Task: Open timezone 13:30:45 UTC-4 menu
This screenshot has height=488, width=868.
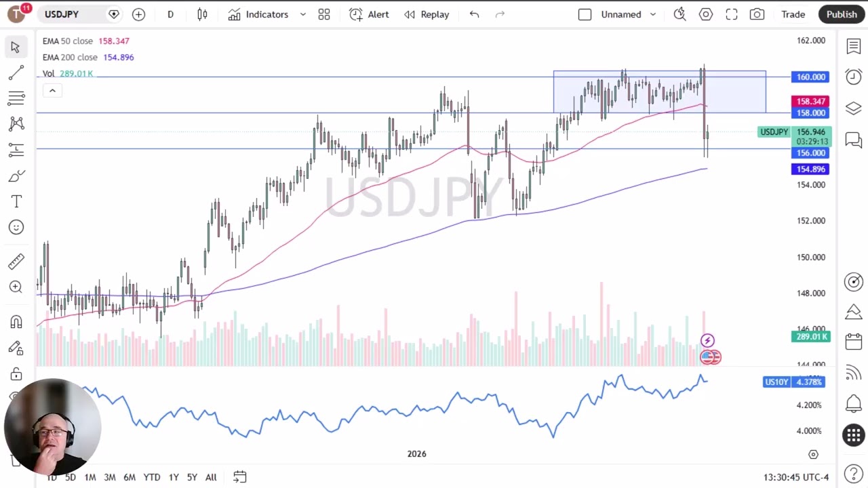Action: pyautogui.click(x=795, y=477)
